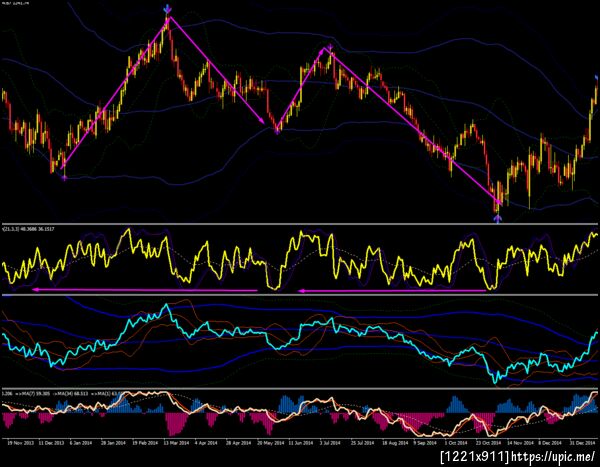
Task: Click the purple arrow marker at the July 2014 peak
Action: 330,47
